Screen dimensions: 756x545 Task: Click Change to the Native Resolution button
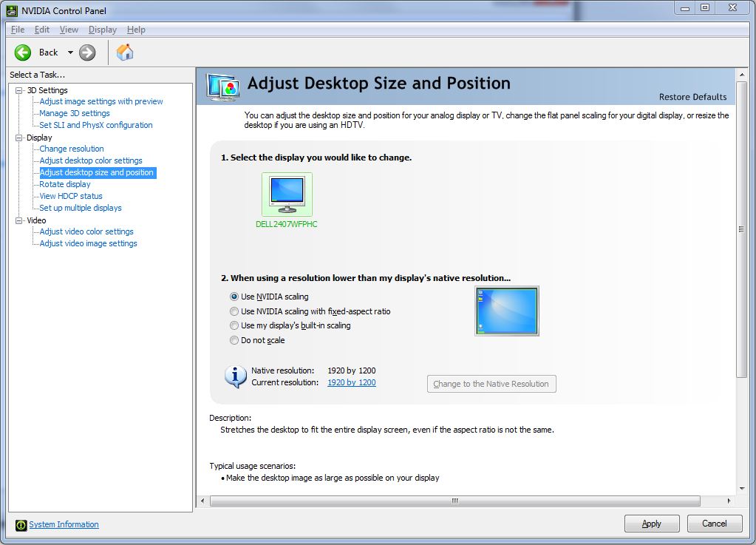click(x=491, y=384)
